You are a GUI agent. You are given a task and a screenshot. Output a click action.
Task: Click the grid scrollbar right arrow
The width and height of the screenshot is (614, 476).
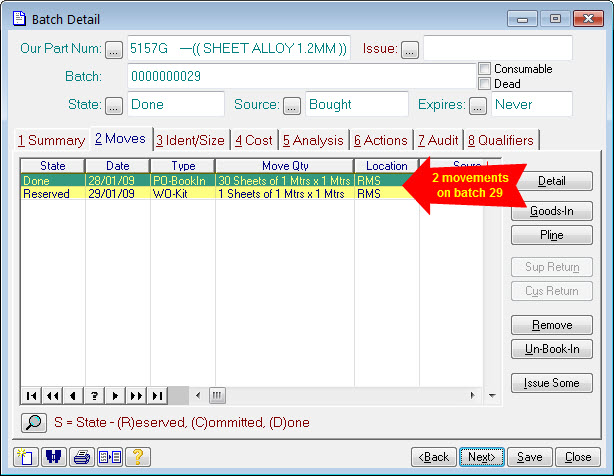(472, 396)
